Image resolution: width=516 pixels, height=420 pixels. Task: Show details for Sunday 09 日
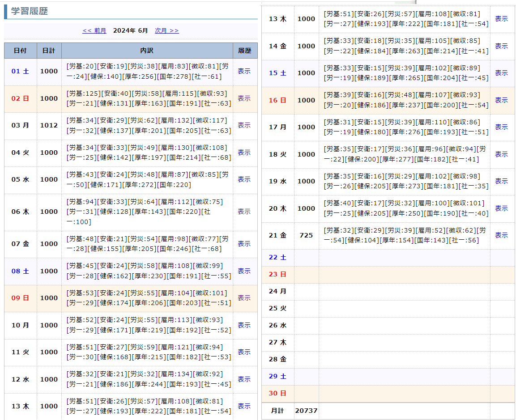pyautogui.click(x=244, y=297)
